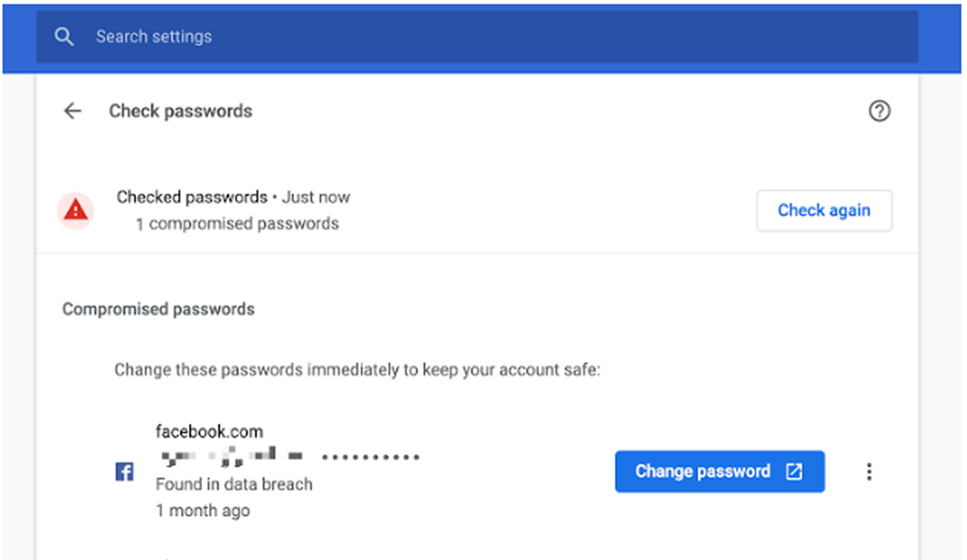Click the '1 month ago' timestamp
The image size is (967, 560).
(203, 511)
